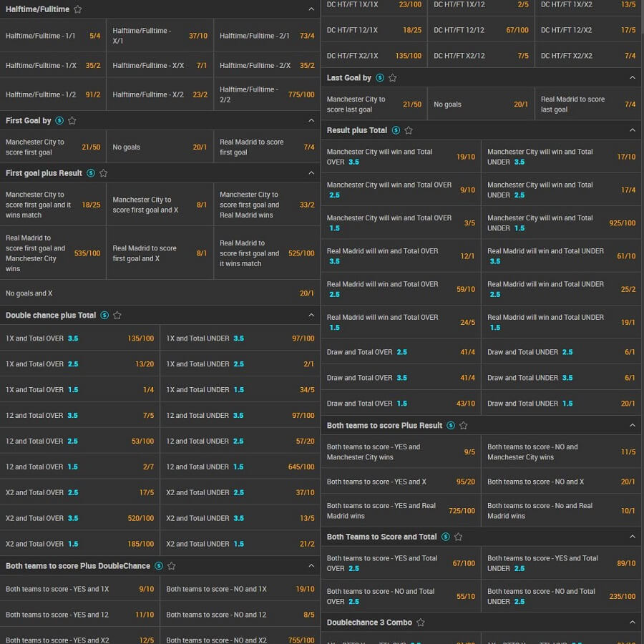Pick Draw and Total UNDER 3.5
This screenshot has height=644, width=644.
coord(562,377)
